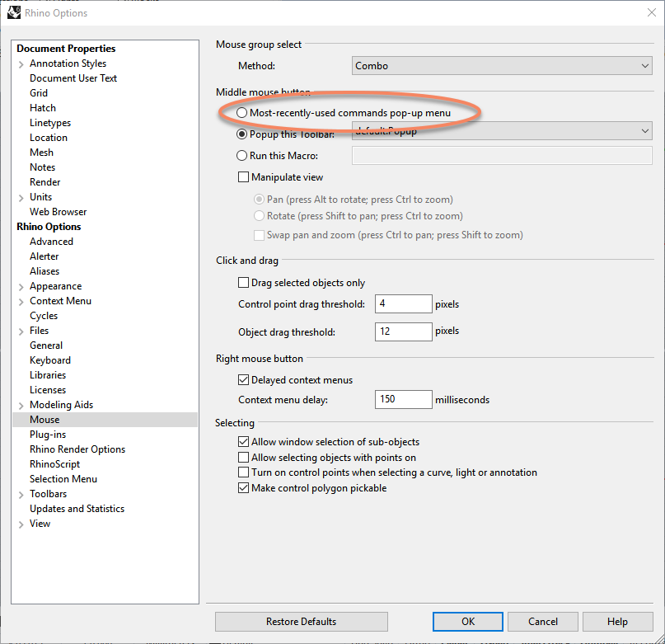Open the Aliases options page
Screen dimensions: 665x644
tap(44, 271)
